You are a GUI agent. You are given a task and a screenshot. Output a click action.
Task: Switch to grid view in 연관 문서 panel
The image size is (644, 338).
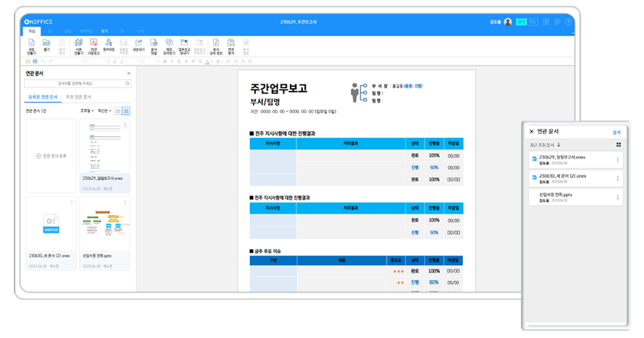coord(126,110)
